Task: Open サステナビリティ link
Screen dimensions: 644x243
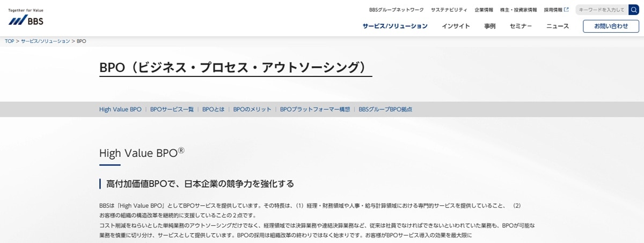Action: point(449,10)
